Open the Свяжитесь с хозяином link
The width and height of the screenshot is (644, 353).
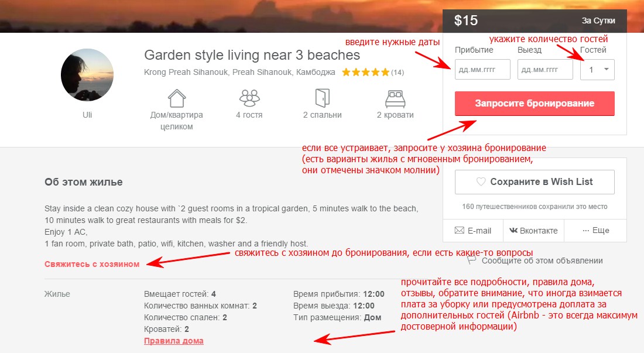click(91, 264)
